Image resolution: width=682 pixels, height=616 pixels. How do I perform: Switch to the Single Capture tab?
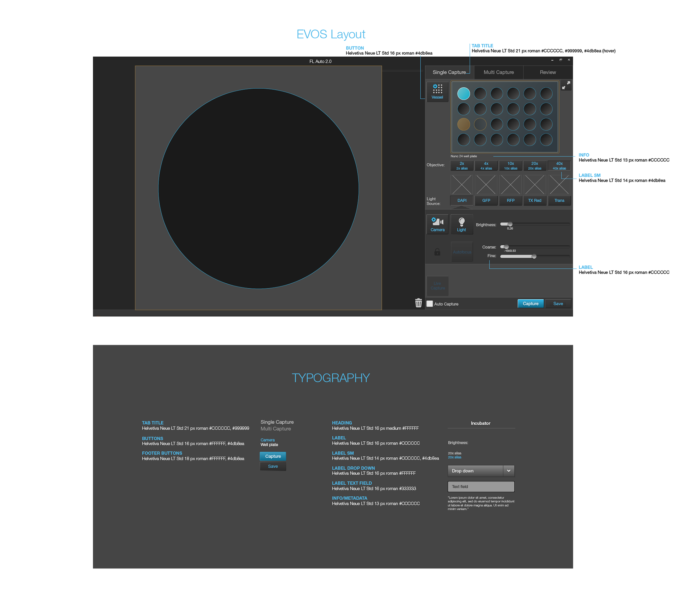[x=449, y=72]
